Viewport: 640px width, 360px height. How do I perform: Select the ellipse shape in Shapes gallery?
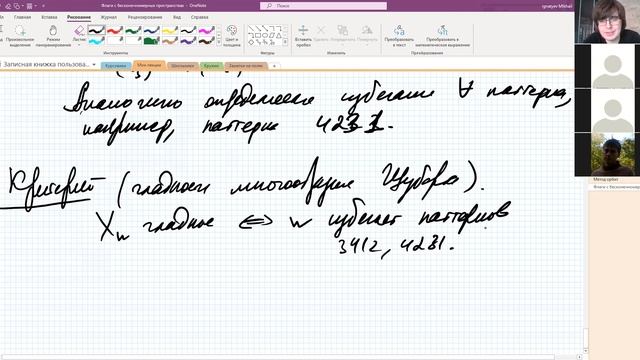coord(265,36)
